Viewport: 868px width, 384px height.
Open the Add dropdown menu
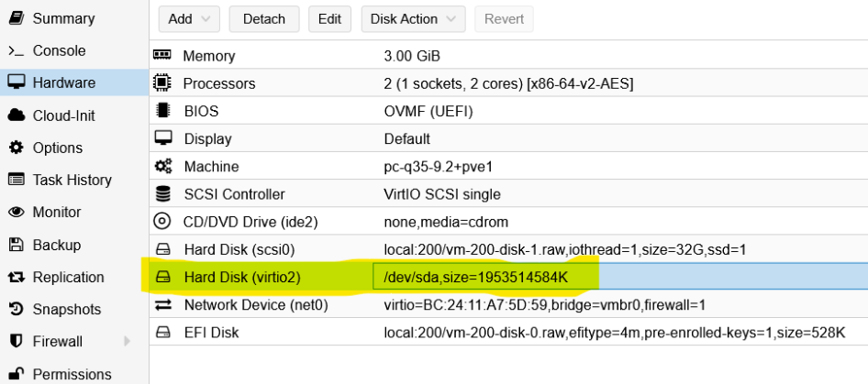tap(189, 18)
